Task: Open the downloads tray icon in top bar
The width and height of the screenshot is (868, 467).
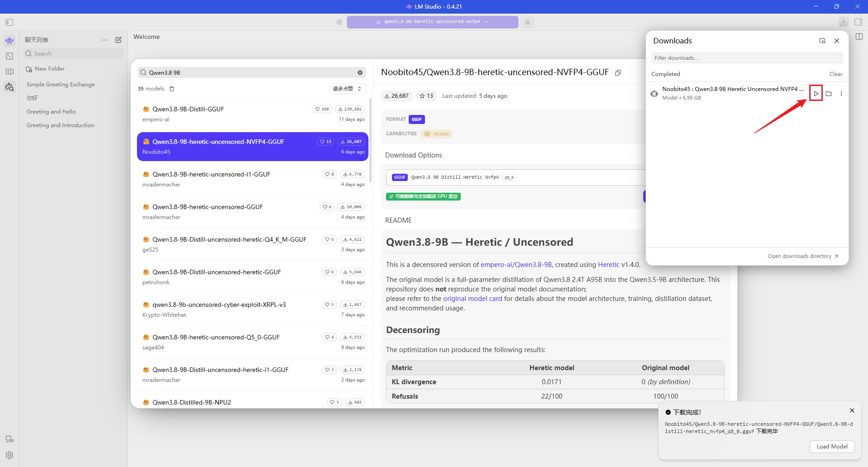Action: 844,22
